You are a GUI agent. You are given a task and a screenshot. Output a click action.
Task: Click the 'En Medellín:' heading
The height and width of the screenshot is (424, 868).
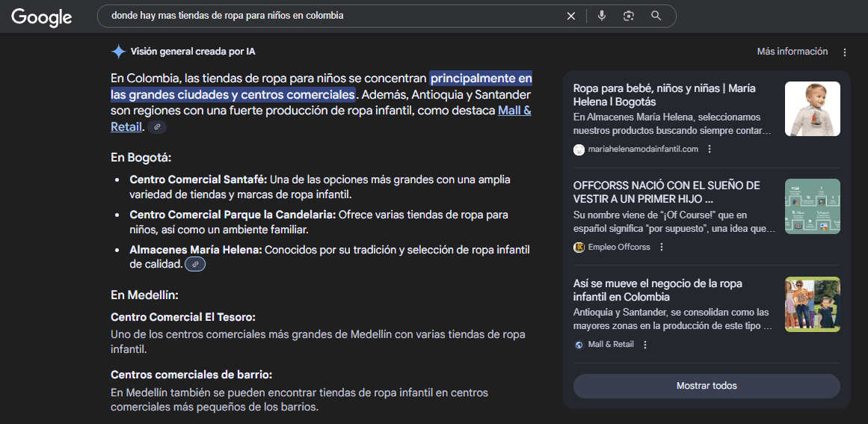(x=144, y=295)
